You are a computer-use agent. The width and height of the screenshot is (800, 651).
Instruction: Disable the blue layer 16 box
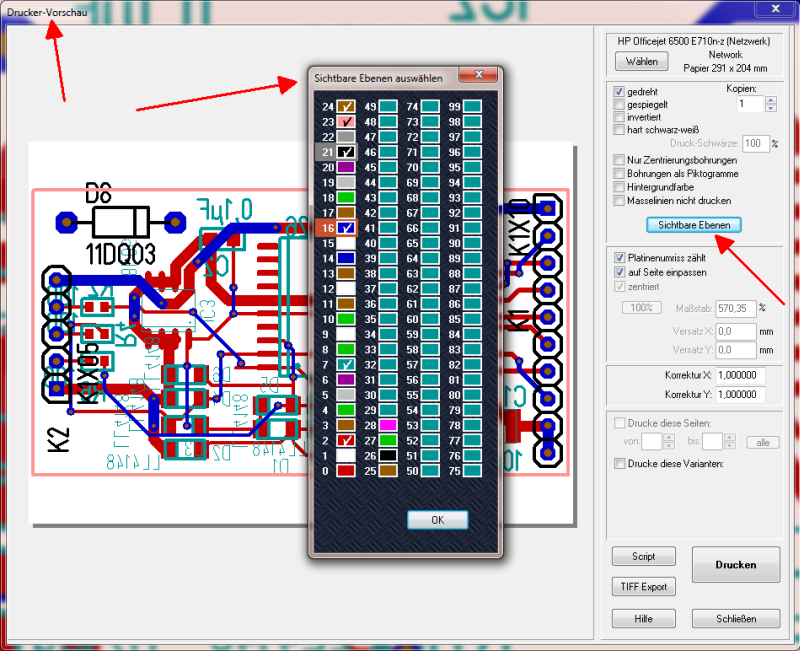pyautogui.click(x=346, y=228)
